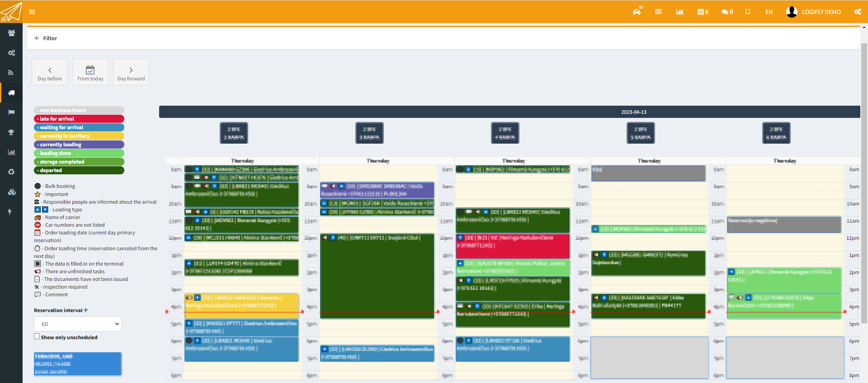Image resolution: width=868 pixels, height=383 pixels.
Task: Select the blue unscheduled reservation card
Action: [78, 364]
